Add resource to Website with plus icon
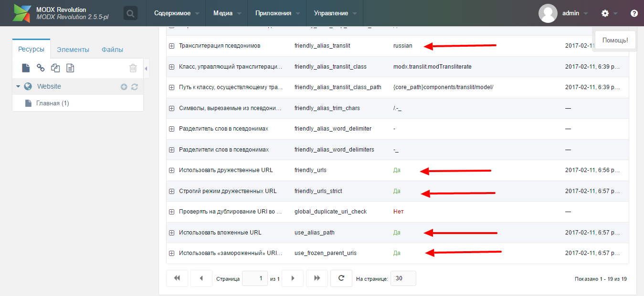The height and width of the screenshot is (296, 644). [124, 87]
